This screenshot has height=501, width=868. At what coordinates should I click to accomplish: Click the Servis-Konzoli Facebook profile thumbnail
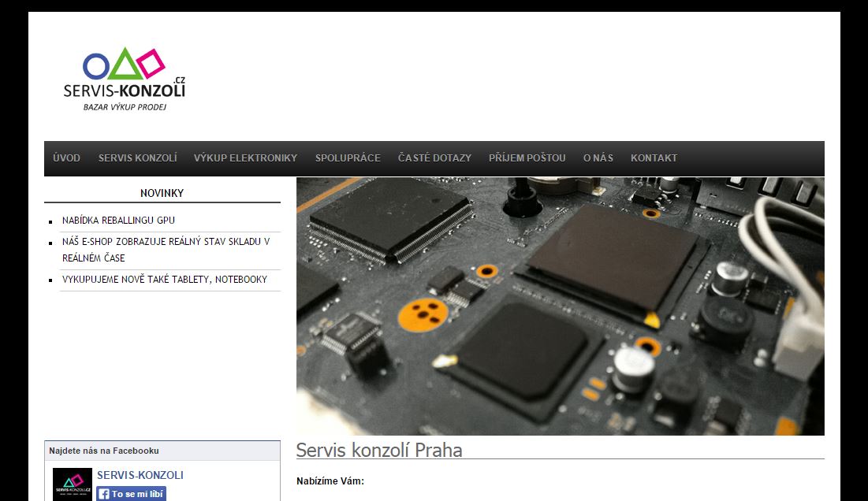(x=73, y=484)
